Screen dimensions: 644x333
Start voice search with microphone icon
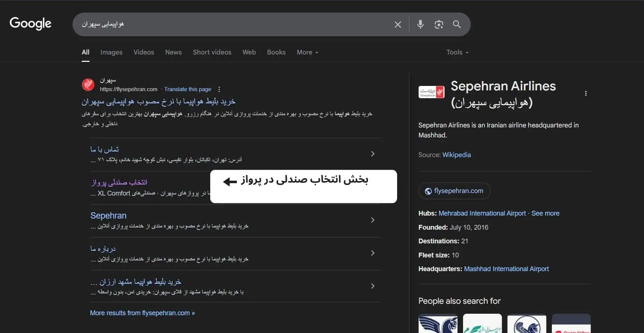(420, 24)
